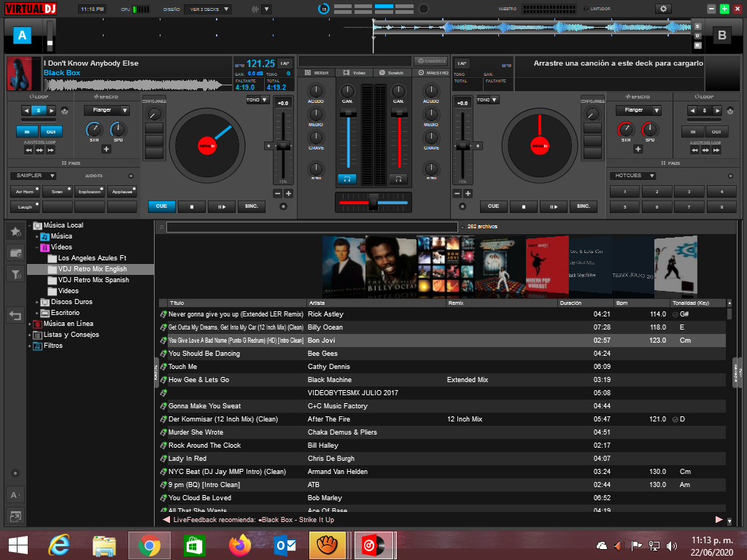Sync left deck with SINC button
Viewport: 747px width, 560px height.
252,206
